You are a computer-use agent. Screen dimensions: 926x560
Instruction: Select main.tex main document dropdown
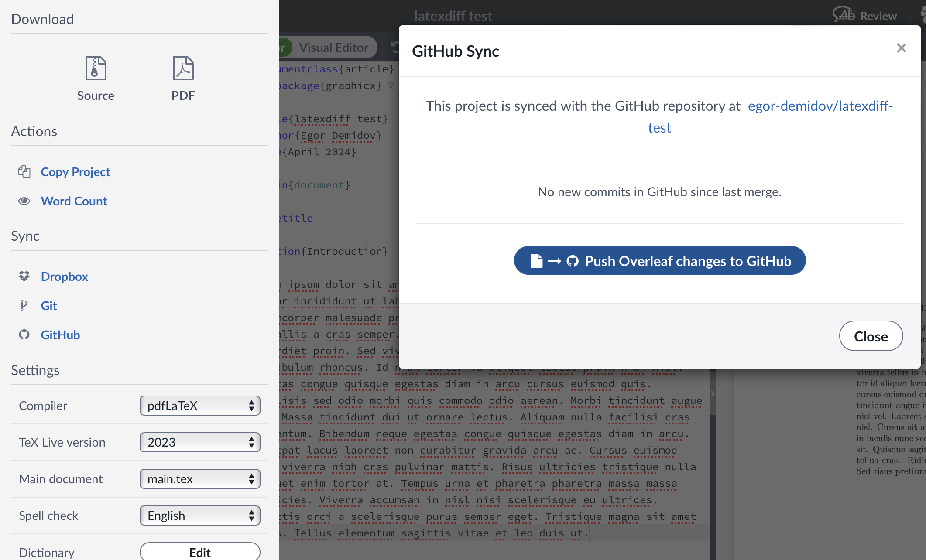pos(199,478)
